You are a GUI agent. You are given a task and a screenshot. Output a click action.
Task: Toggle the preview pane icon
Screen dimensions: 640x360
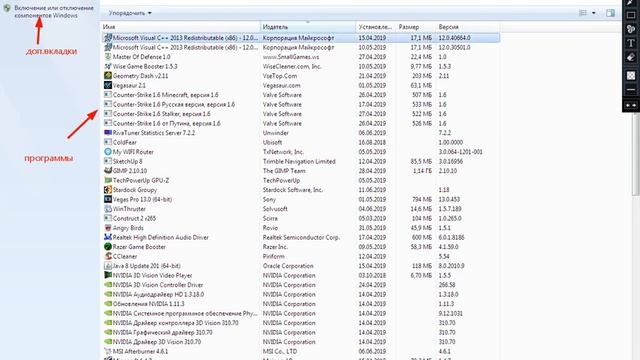(x=610, y=13)
